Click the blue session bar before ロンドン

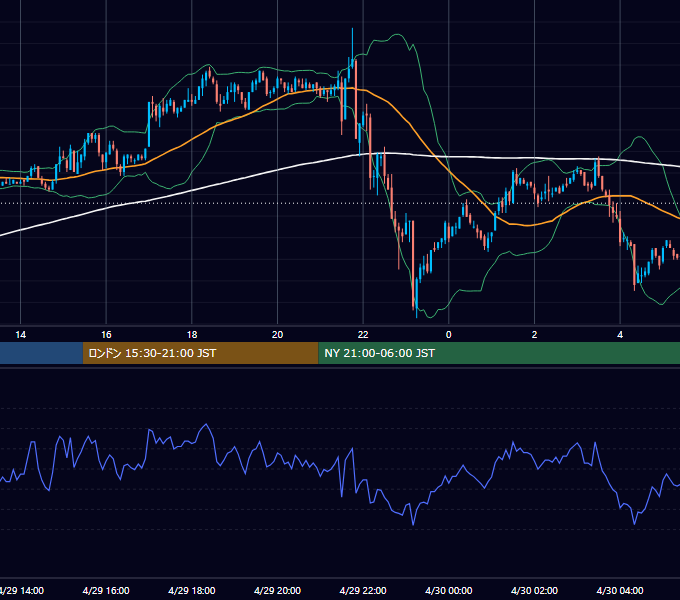point(41,353)
